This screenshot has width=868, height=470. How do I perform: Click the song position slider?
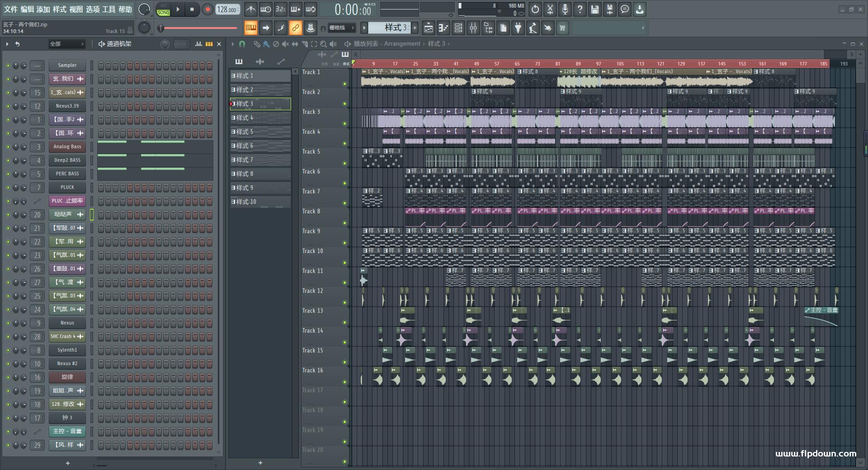click(198, 28)
